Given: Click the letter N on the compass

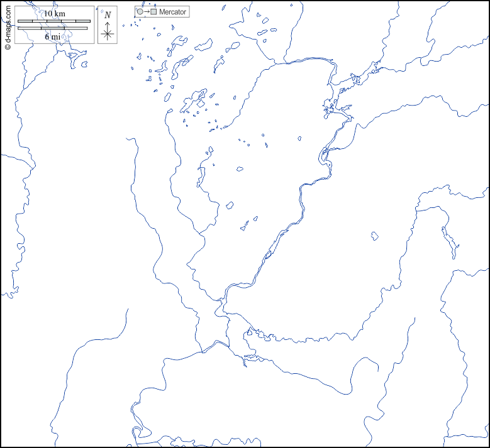Looking at the screenshot, I should [108, 14].
